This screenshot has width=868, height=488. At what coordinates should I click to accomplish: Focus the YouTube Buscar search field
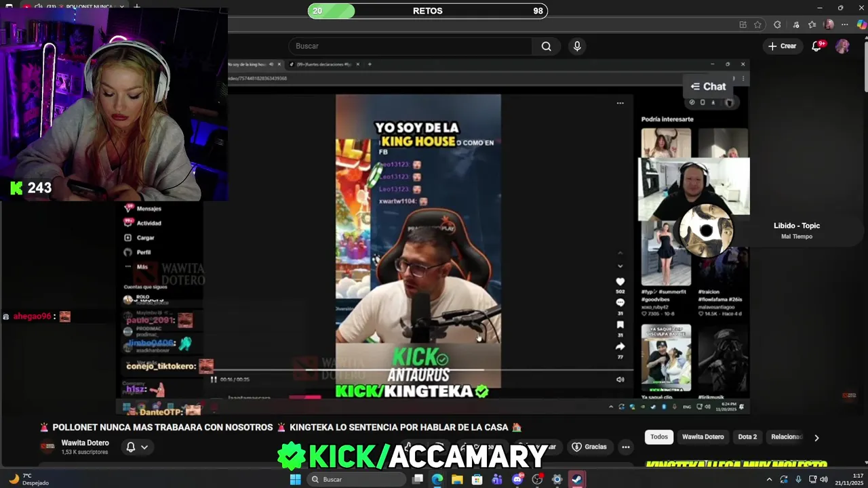410,46
